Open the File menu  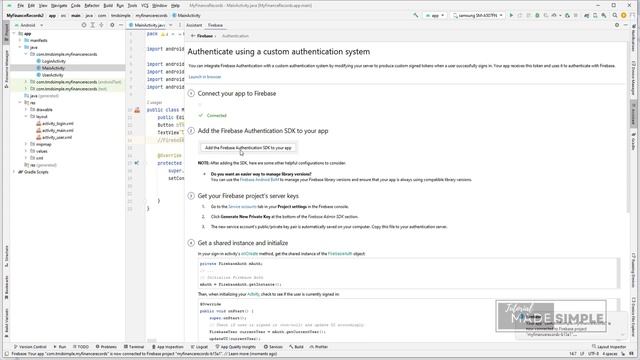point(20,6)
